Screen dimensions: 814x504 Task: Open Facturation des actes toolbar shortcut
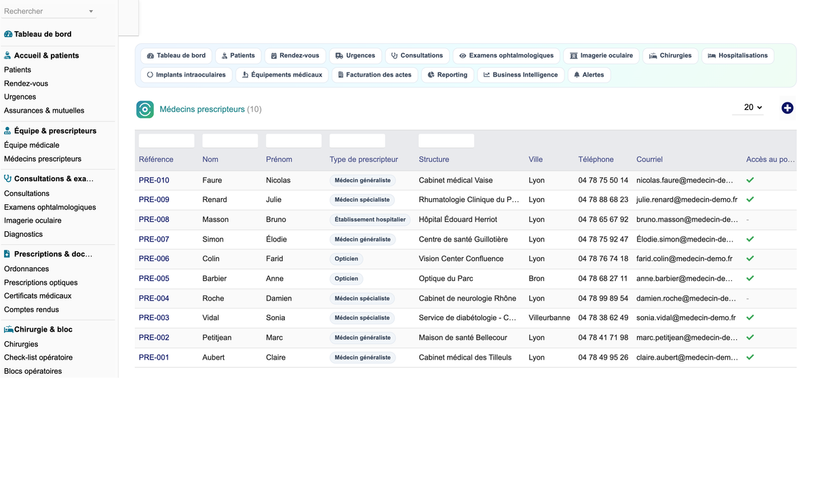pyautogui.click(x=374, y=75)
